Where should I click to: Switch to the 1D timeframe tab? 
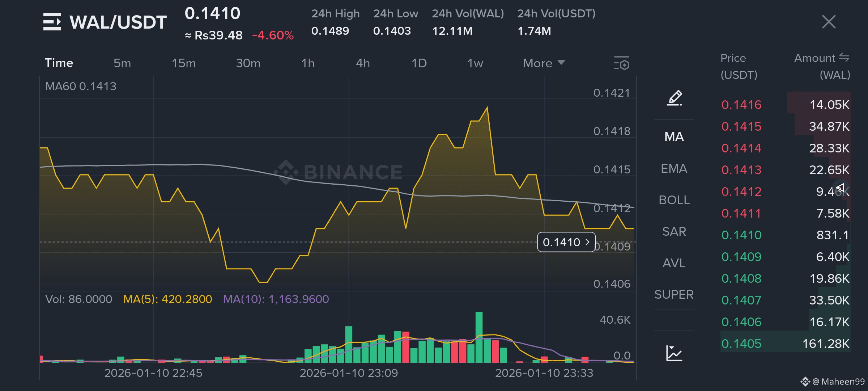tap(419, 63)
